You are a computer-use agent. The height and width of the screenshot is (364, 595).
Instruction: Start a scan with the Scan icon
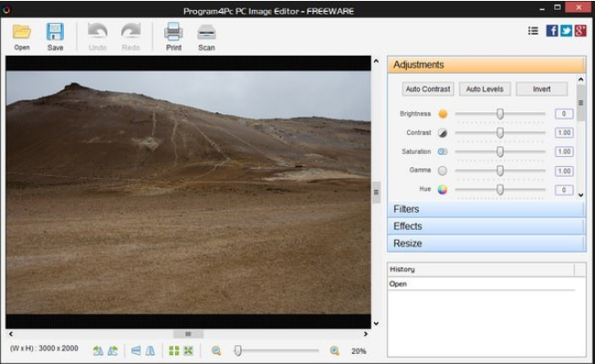206,32
